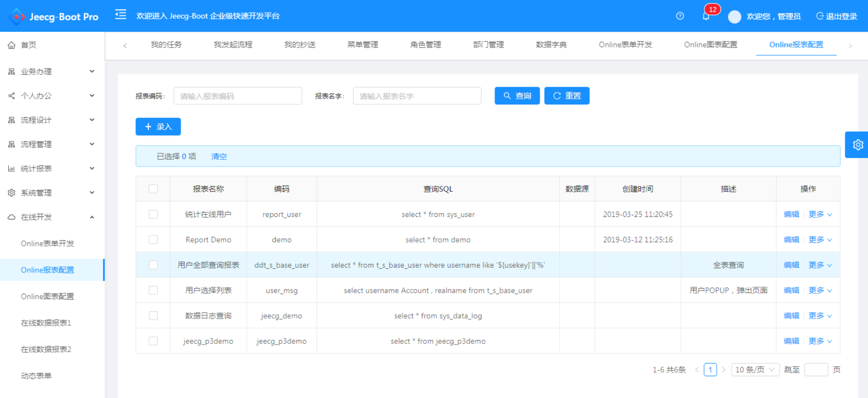
Task: Toggle the select-all checkbox in table header
Action: tap(153, 189)
